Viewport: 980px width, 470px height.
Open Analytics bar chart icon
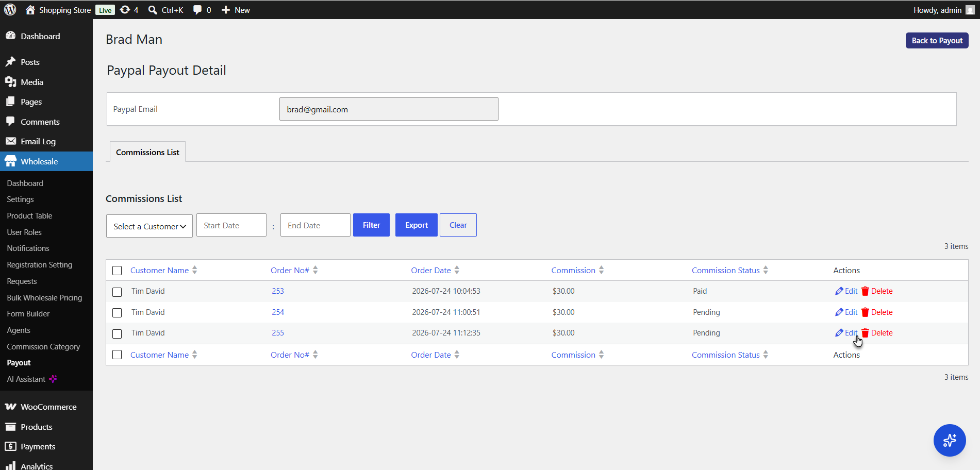click(11, 466)
